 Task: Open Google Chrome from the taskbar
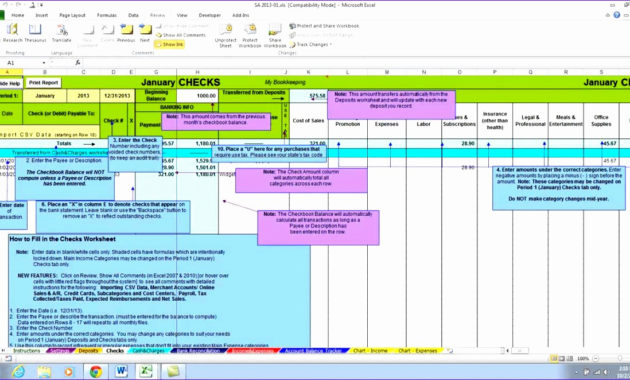tap(96, 372)
